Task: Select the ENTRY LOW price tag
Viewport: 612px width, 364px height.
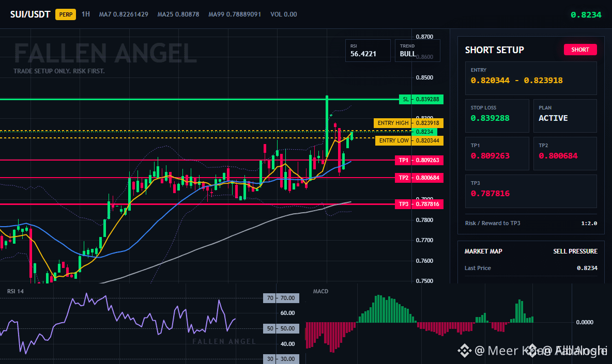Action: pyautogui.click(x=409, y=140)
